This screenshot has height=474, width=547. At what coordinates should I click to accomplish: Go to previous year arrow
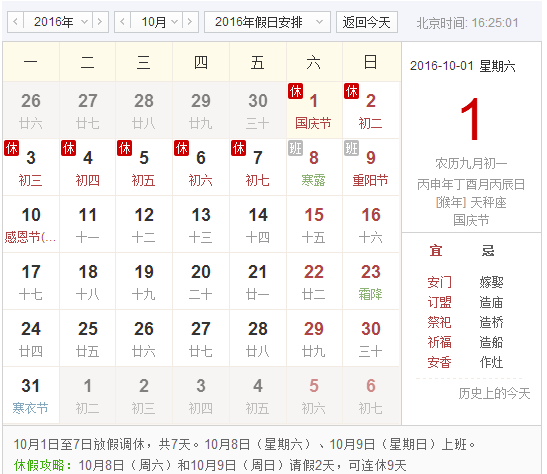coord(16,22)
